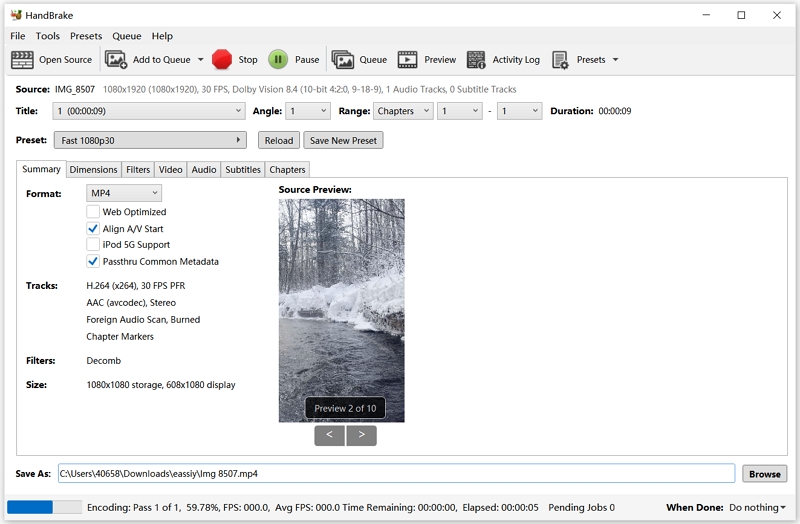Screen dimensions: 800x524
Task: Click the red Stop encoding icon
Action: tap(221, 60)
